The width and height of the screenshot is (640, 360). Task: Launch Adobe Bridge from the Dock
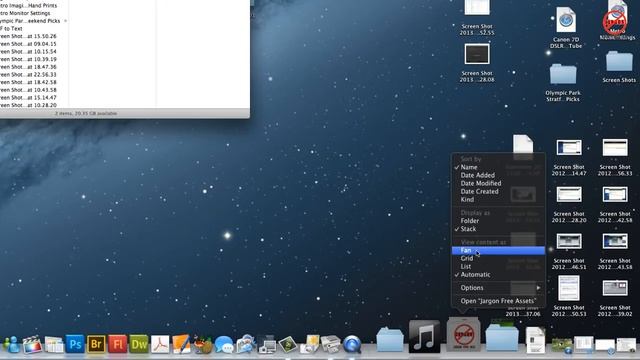click(x=96, y=344)
